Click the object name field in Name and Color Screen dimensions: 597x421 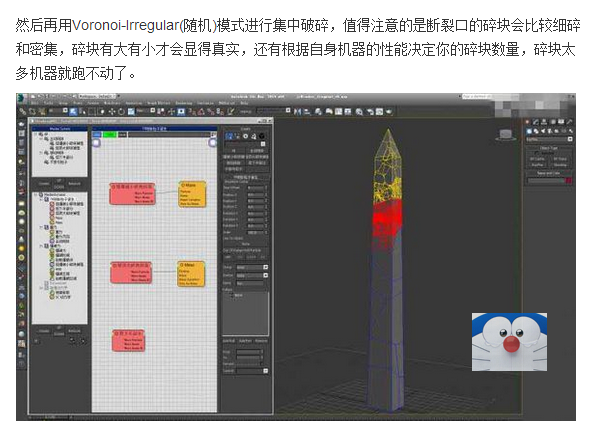pos(546,181)
